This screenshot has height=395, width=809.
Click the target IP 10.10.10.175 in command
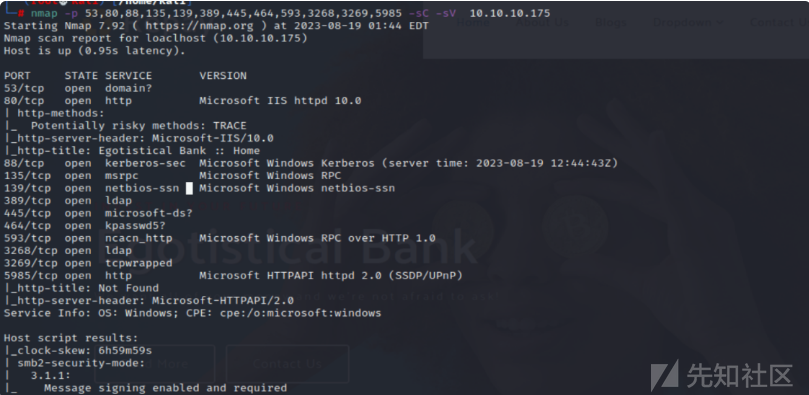510,13
